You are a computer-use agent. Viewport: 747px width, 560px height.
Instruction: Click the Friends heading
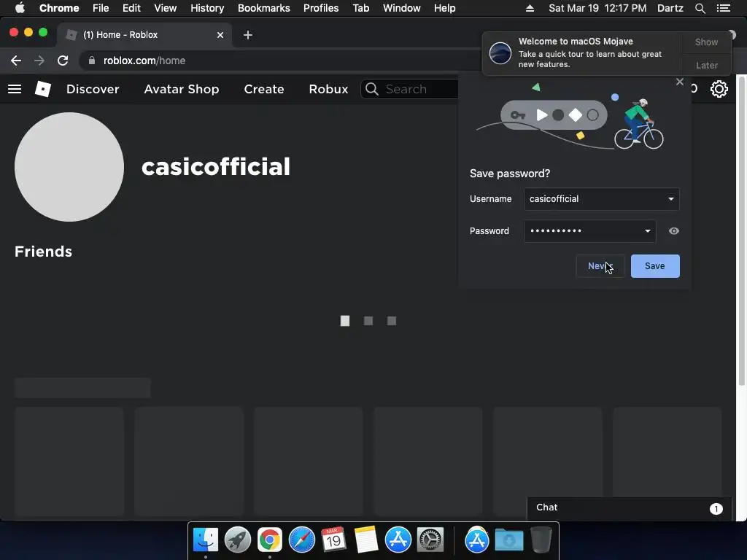[43, 252]
